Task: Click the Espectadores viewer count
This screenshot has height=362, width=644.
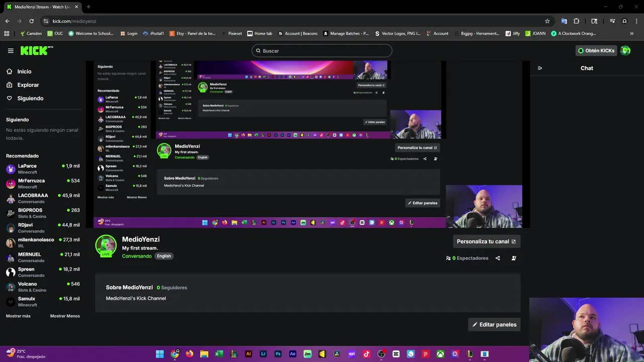Action: click(x=467, y=258)
